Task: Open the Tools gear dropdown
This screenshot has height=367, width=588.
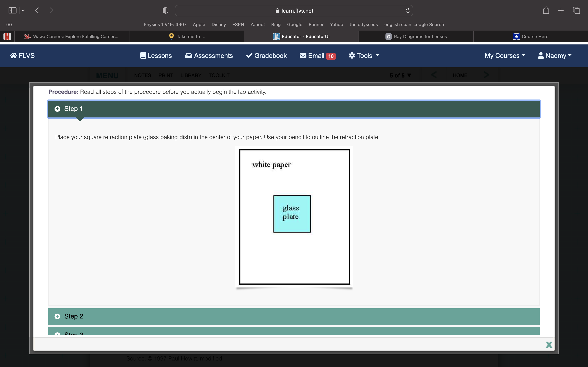Action: [364, 56]
